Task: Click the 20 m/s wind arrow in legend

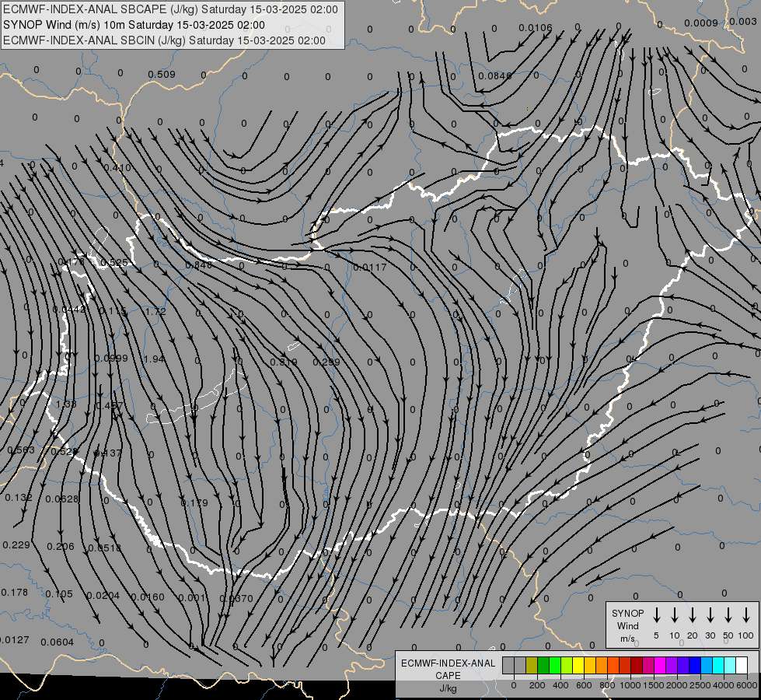Action: (x=692, y=614)
